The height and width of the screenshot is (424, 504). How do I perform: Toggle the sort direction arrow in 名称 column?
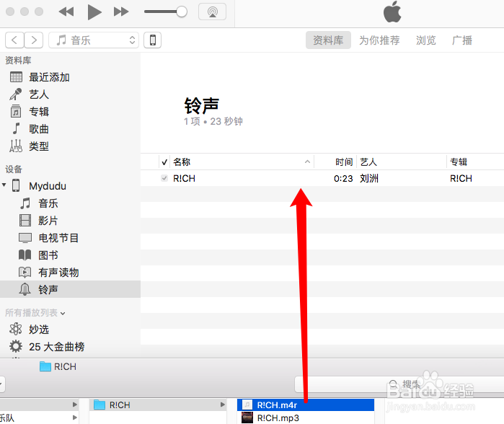[x=307, y=162]
